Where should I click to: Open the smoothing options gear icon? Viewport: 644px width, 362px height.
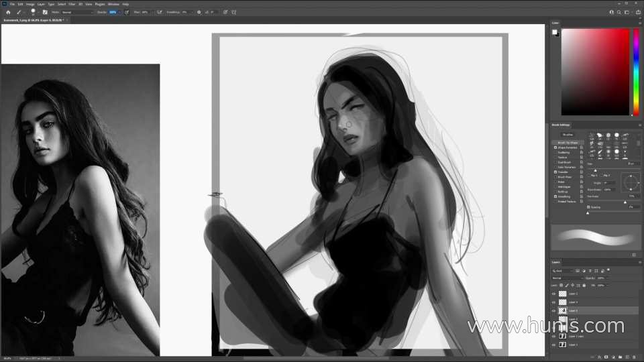tap(199, 12)
